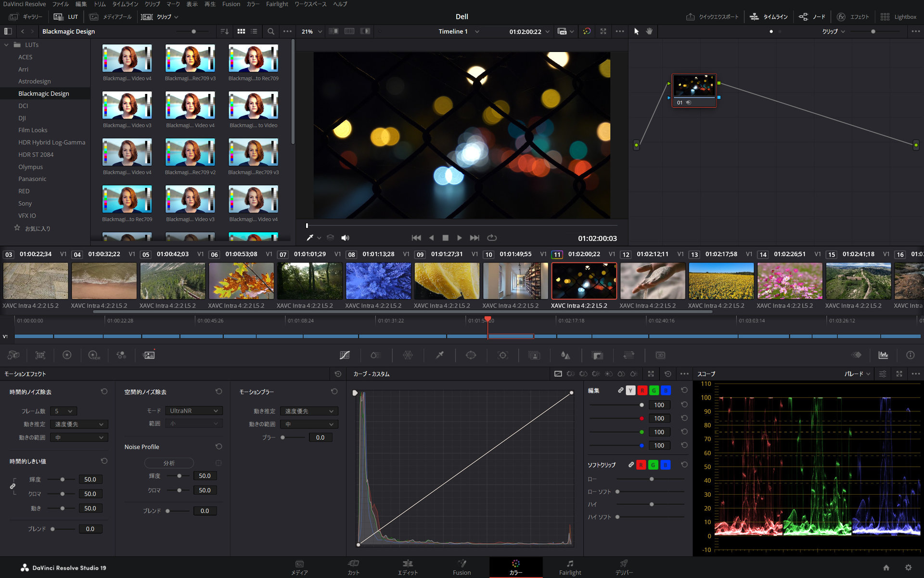Open the Lightbox view
Screen dimensions: 924x578
point(898,17)
